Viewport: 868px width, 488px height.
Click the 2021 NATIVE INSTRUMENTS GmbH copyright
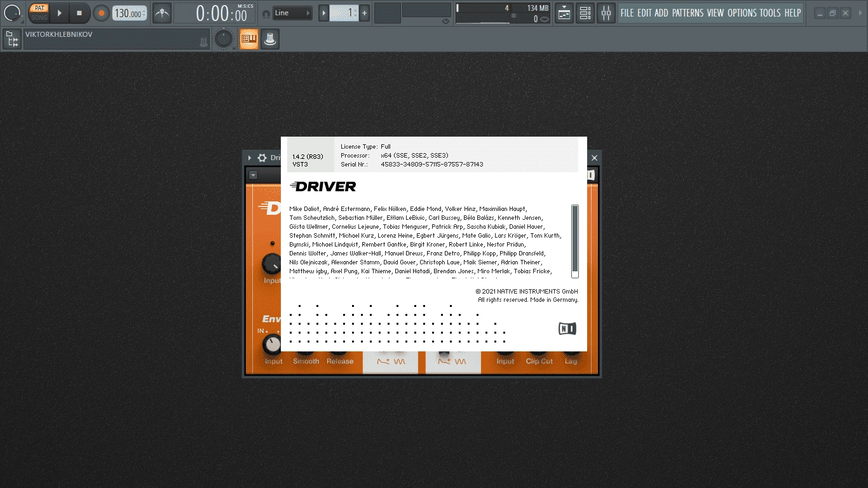[x=527, y=292]
